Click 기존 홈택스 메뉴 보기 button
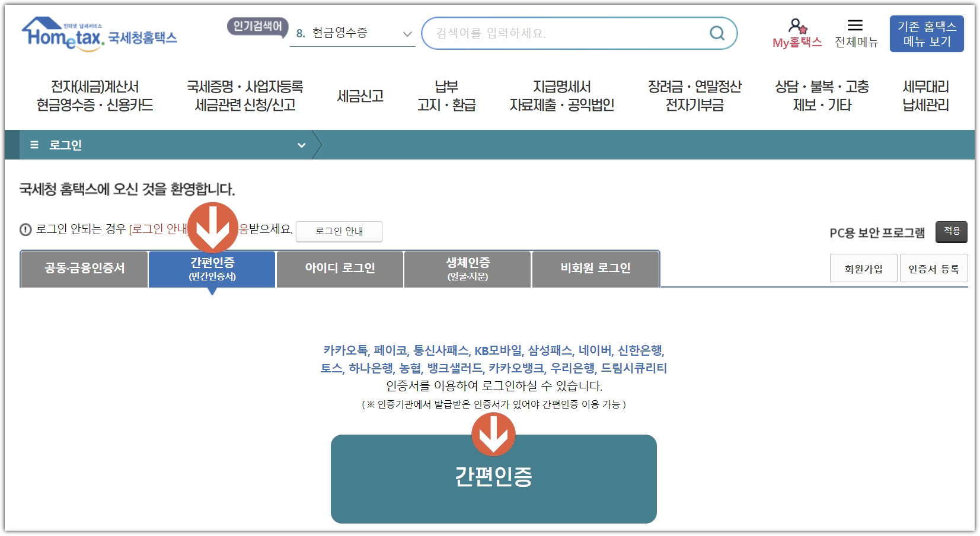The width and height of the screenshot is (980, 536). 927,34
